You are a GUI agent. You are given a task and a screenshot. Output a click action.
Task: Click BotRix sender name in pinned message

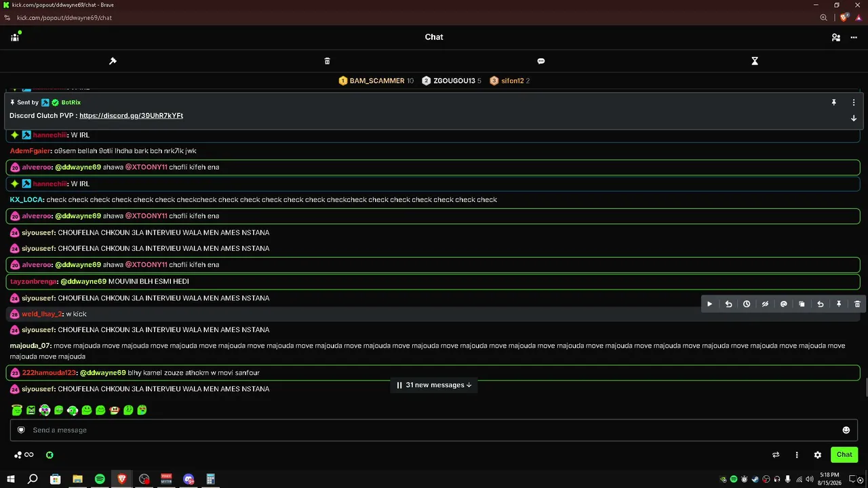coord(71,102)
